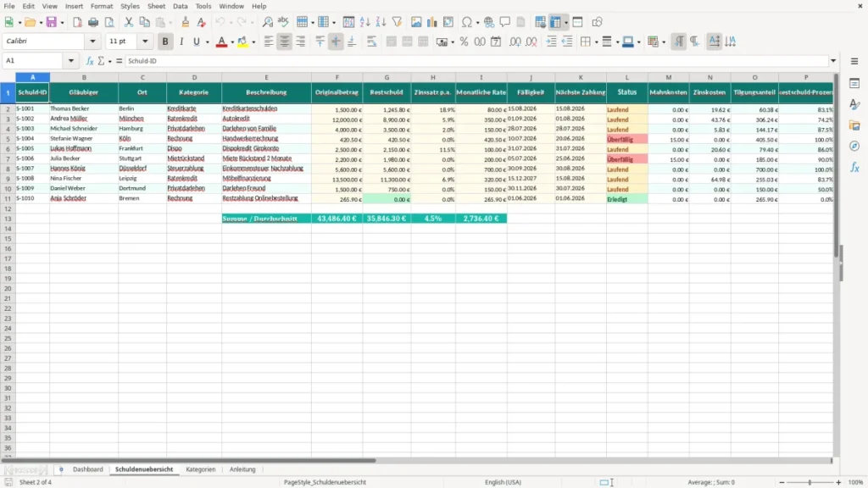Open font color dropdown arrow
868x488 pixels.
click(232, 42)
